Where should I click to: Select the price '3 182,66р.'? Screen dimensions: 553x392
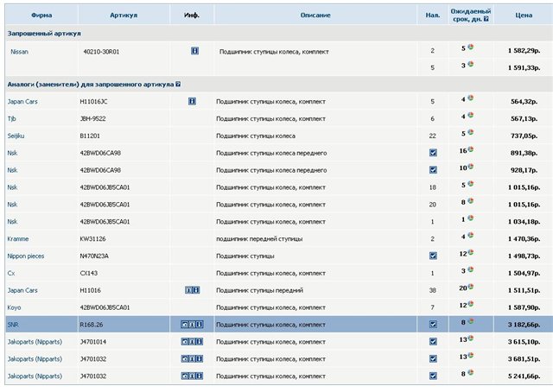[524, 325]
